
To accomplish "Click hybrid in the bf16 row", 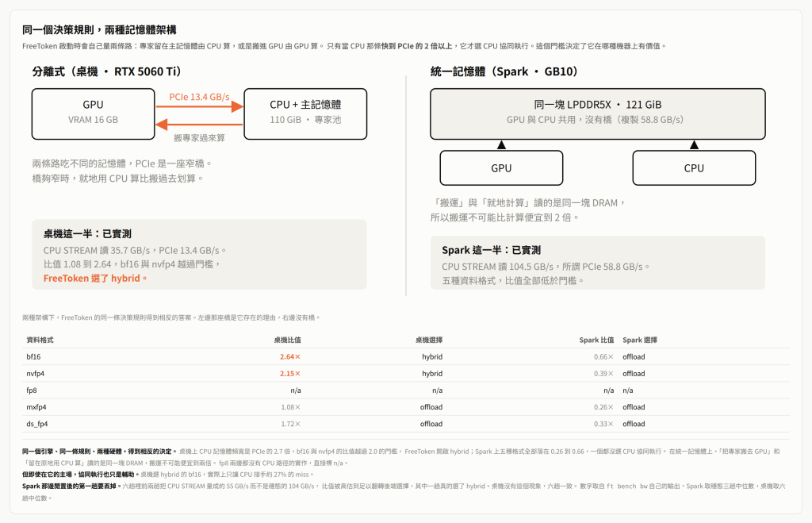I will 432,356.
